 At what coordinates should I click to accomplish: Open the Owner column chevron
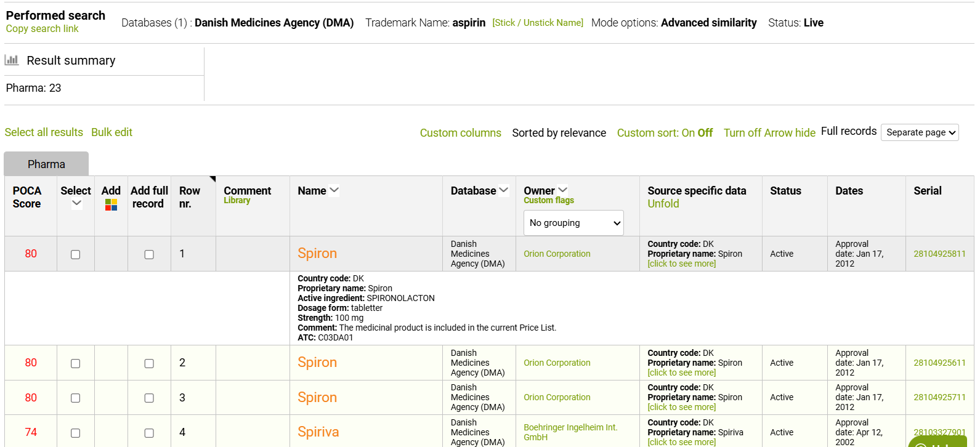pos(562,190)
